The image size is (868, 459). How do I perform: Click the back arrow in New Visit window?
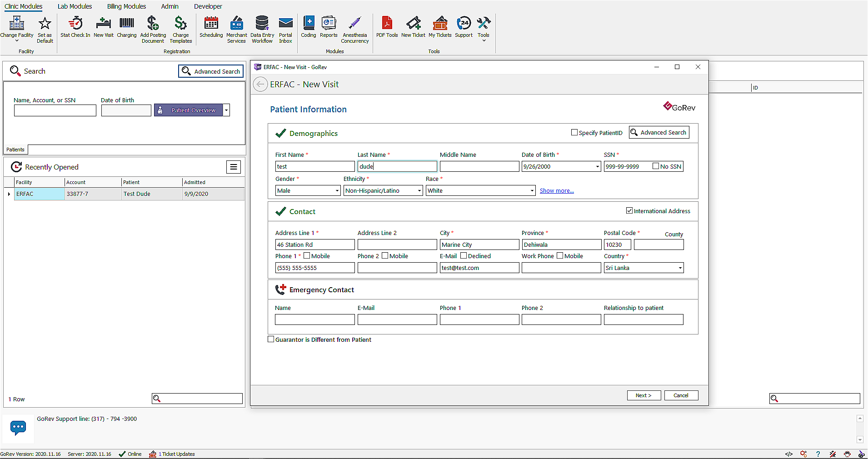point(260,85)
